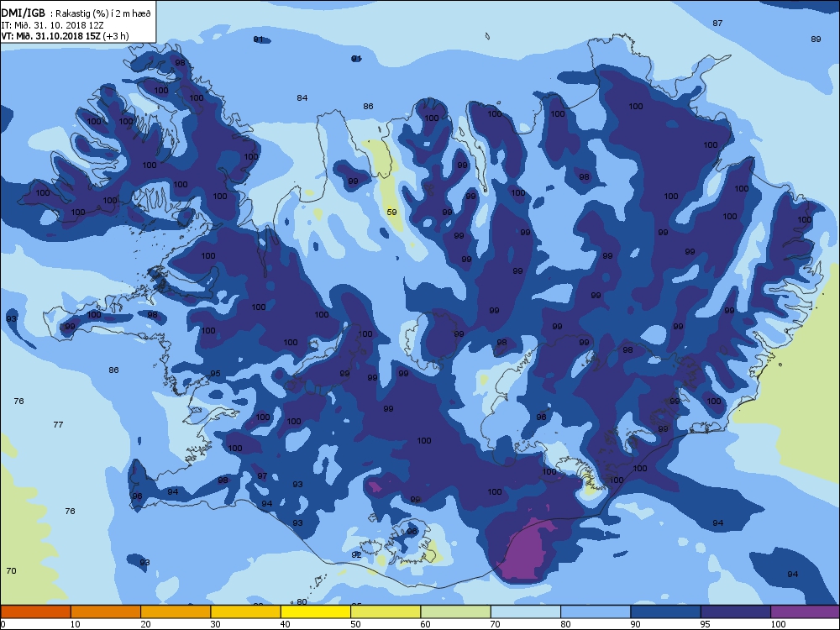Pick the dark navy 95–100 legend swatch
The width and height of the screenshot is (840, 630).
point(736,612)
